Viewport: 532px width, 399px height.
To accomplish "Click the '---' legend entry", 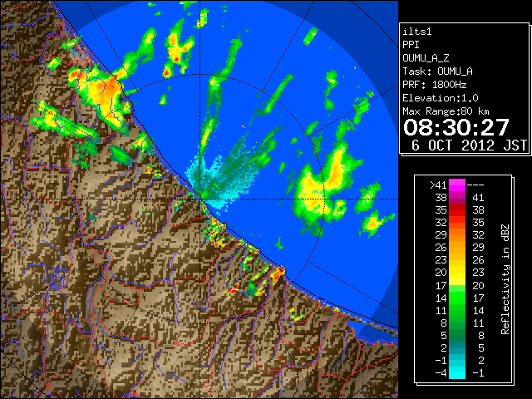I will pyautogui.click(x=475, y=185).
